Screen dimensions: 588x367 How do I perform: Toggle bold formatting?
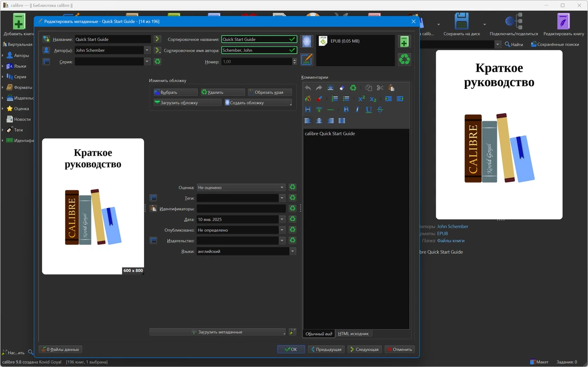[346, 109]
